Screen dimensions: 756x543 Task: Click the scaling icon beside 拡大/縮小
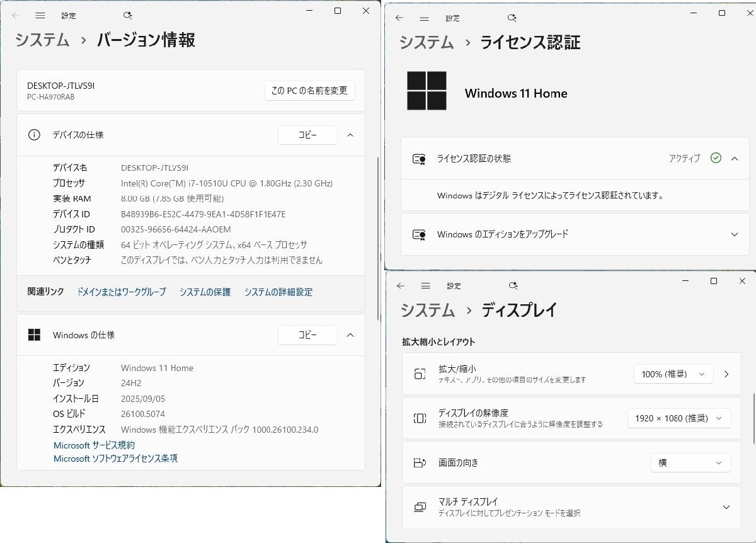(x=420, y=374)
